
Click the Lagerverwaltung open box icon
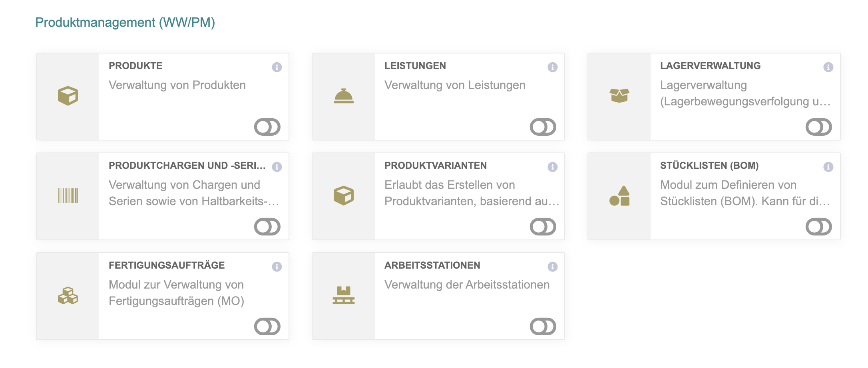pyautogui.click(x=619, y=96)
